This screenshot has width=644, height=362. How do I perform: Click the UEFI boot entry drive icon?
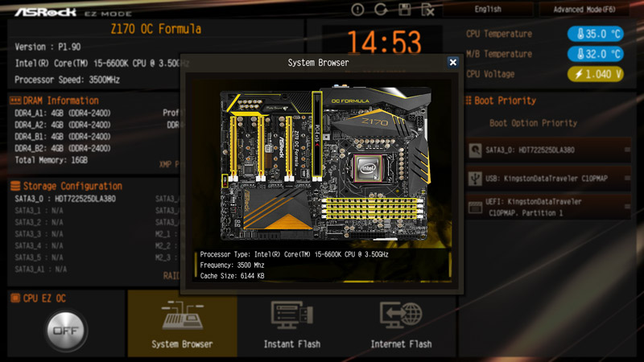point(475,208)
